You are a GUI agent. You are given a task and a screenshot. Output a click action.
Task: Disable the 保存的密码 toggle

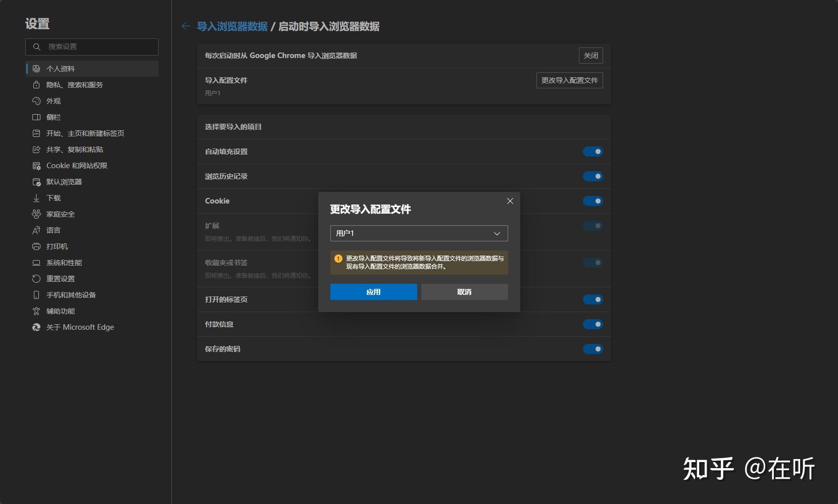click(x=594, y=348)
